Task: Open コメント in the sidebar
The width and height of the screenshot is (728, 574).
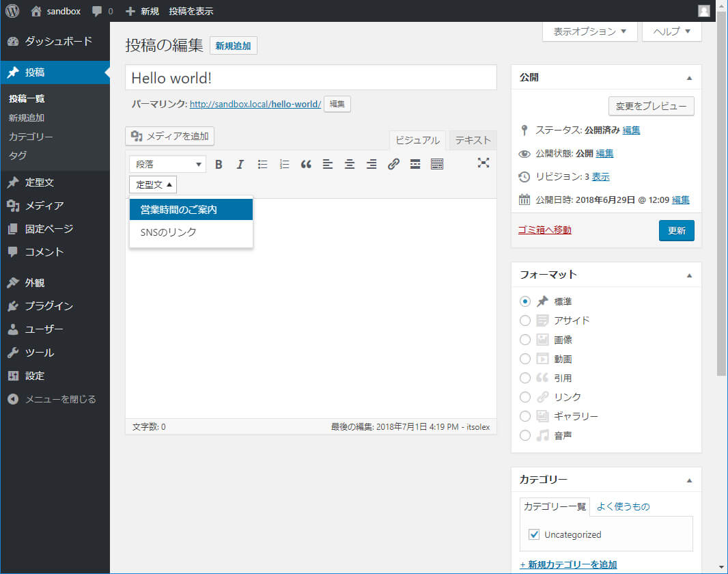Action: point(55,252)
